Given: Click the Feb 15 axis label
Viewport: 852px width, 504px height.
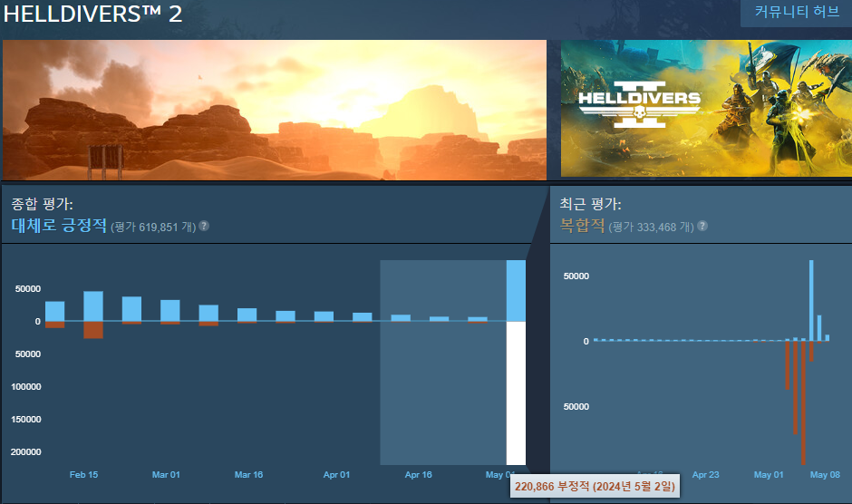Looking at the screenshot, I should click(x=83, y=475).
